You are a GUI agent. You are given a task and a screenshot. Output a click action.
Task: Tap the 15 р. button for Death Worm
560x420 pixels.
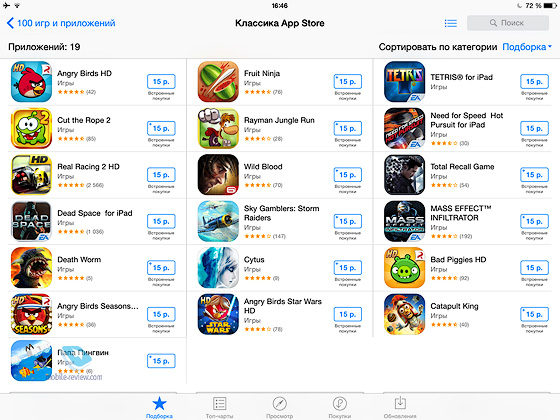coord(161,268)
